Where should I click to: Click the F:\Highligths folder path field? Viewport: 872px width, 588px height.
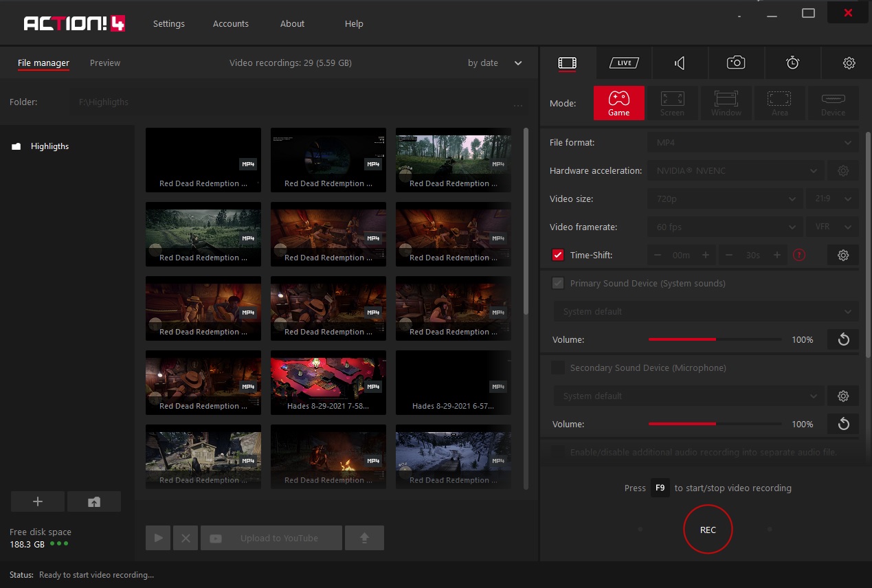click(289, 102)
